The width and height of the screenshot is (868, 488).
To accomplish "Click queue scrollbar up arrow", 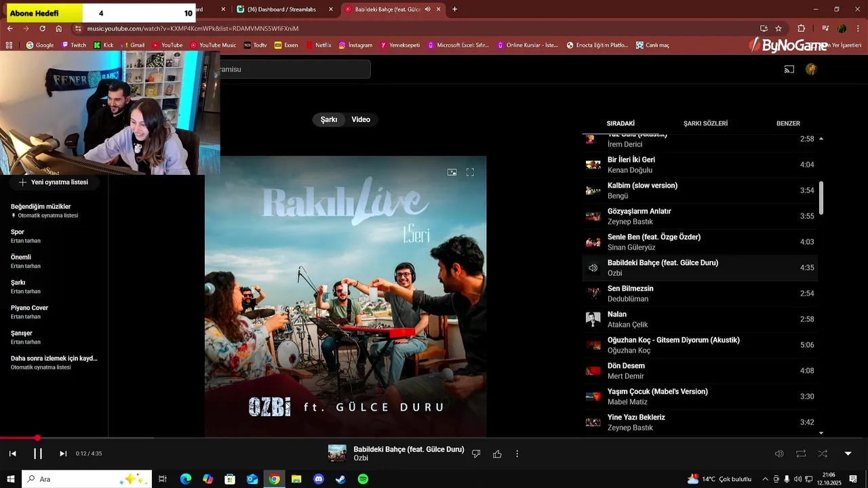I will coord(821,139).
